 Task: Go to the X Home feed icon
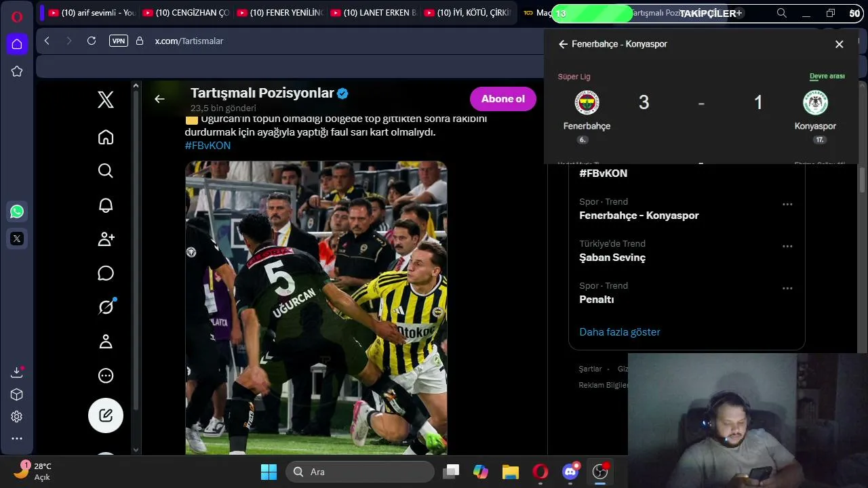click(x=106, y=137)
